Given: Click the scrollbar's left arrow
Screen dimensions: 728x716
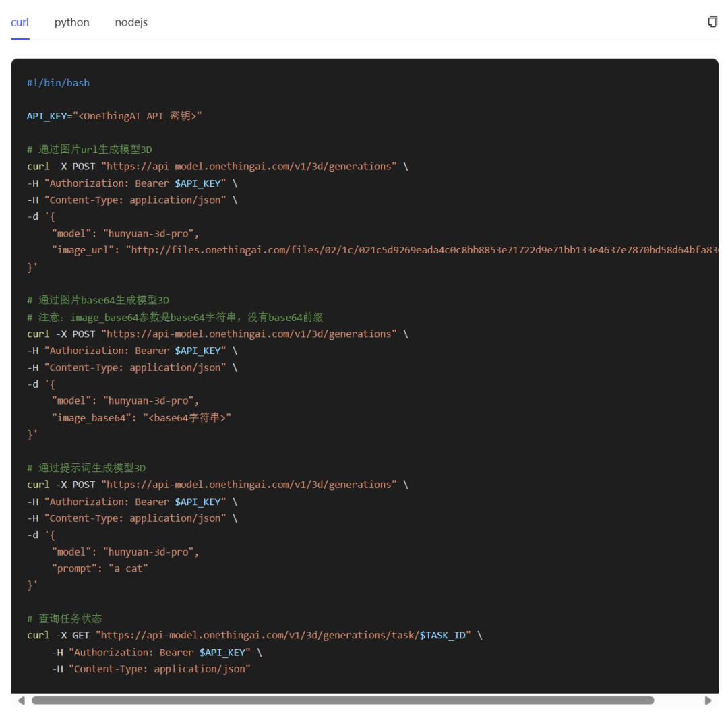Looking at the screenshot, I should click(21, 700).
